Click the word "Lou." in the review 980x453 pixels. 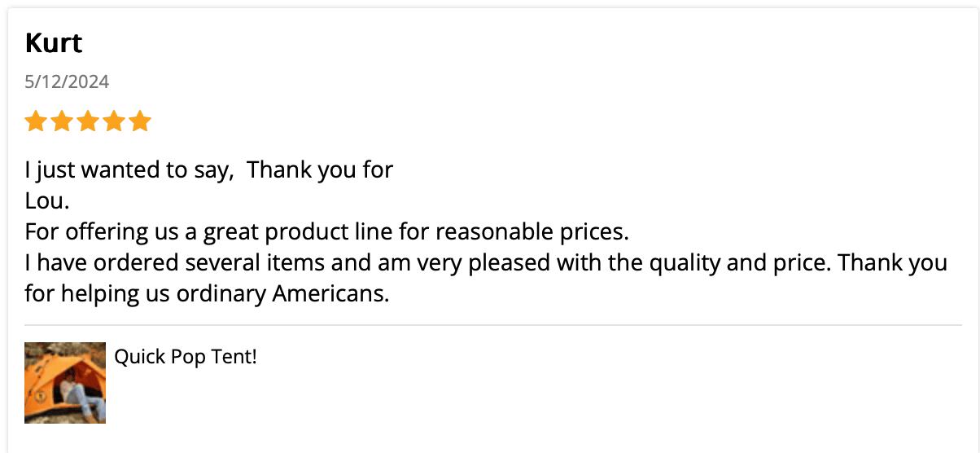[47, 201]
